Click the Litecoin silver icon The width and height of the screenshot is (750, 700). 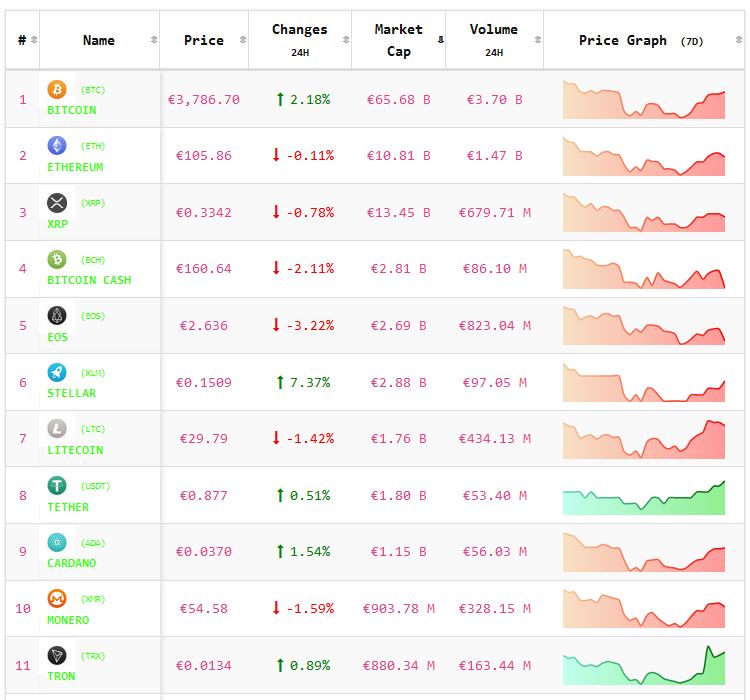tap(57, 429)
